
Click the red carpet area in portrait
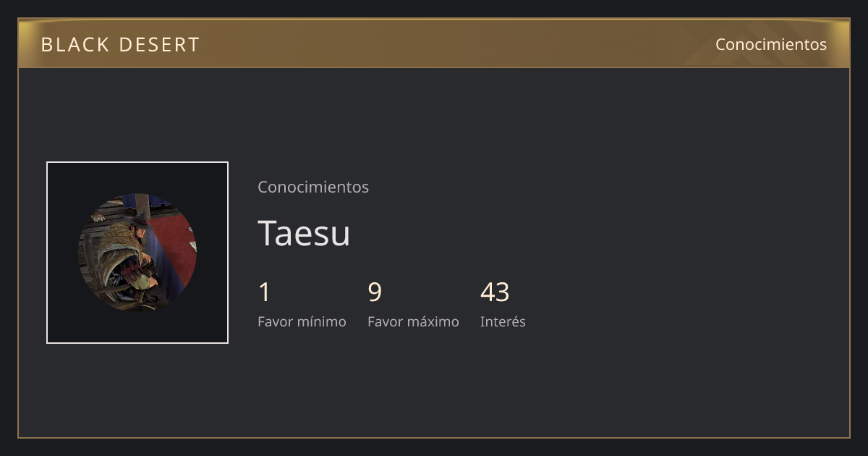click(172, 242)
